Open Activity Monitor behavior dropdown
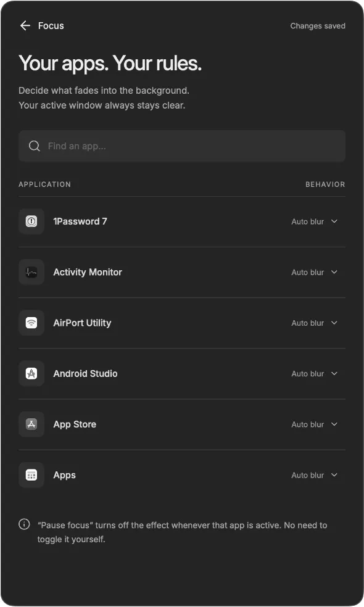The height and width of the screenshot is (607, 364). (315, 272)
